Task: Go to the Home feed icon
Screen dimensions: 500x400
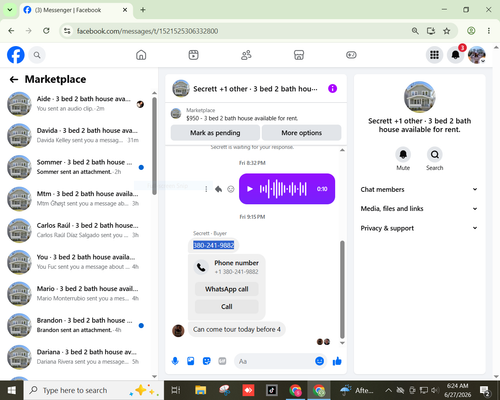Action: point(141,55)
